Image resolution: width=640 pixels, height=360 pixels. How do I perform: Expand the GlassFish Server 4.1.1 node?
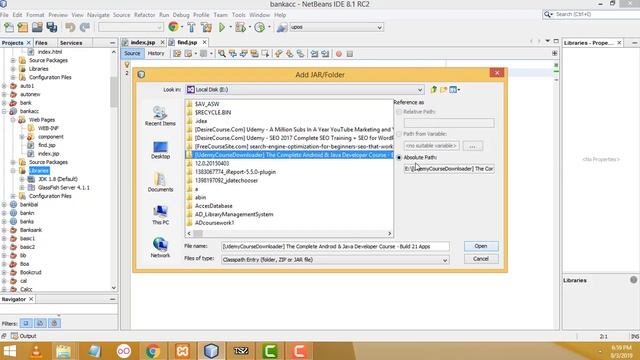(22, 188)
